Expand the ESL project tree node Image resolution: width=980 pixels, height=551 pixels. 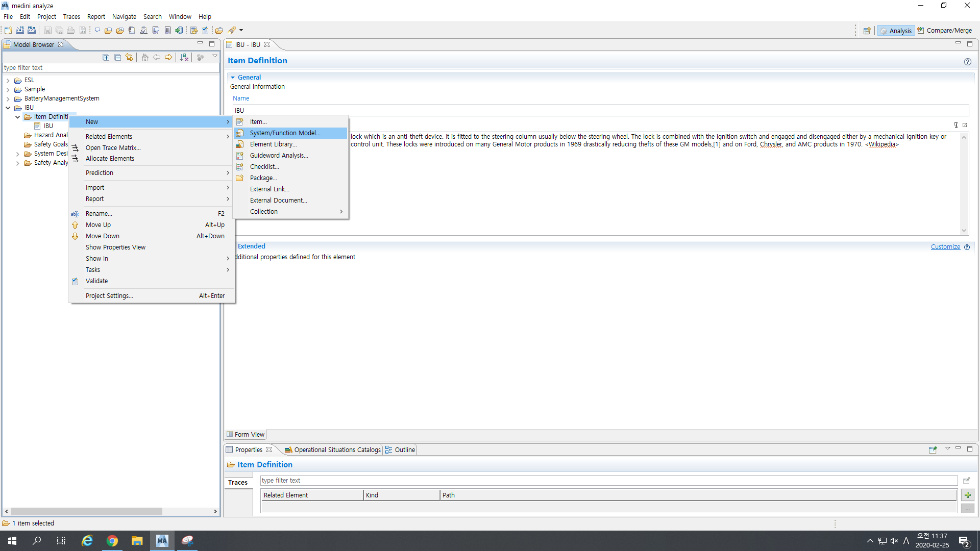(8, 81)
